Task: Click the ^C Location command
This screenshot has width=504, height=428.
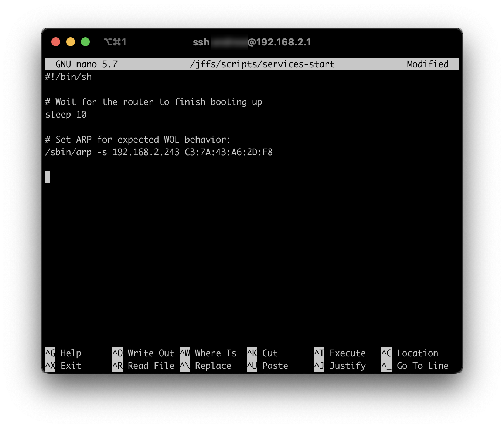Action: pyautogui.click(x=410, y=353)
